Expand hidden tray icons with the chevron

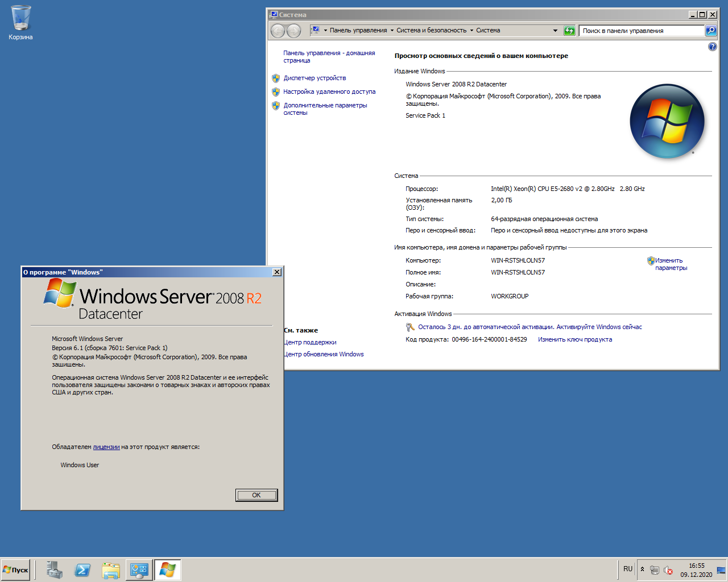(x=642, y=569)
